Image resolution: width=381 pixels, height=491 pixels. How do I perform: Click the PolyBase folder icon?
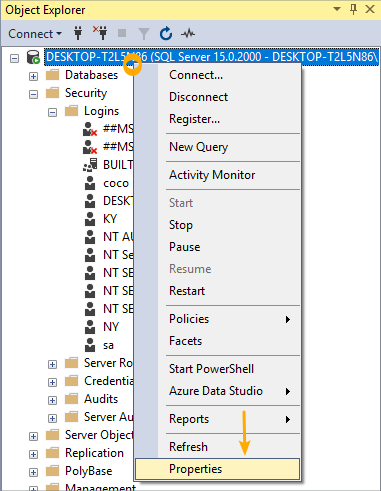(x=52, y=471)
